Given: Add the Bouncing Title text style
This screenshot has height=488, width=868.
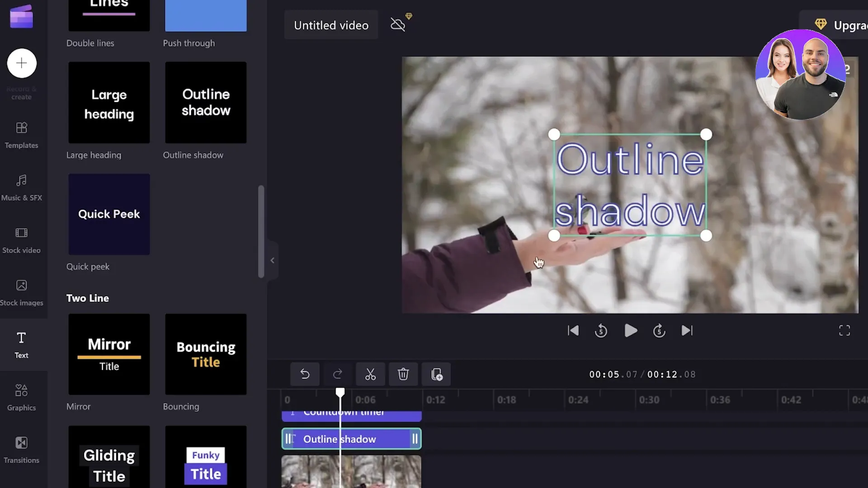Looking at the screenshot, I should pyautogui.click(x=206, y=354).
